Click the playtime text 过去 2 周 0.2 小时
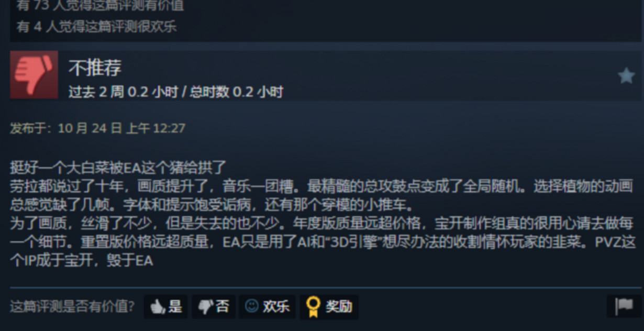Image resolution: width=644 pixels, height=331 pixels. coord(123,92)
